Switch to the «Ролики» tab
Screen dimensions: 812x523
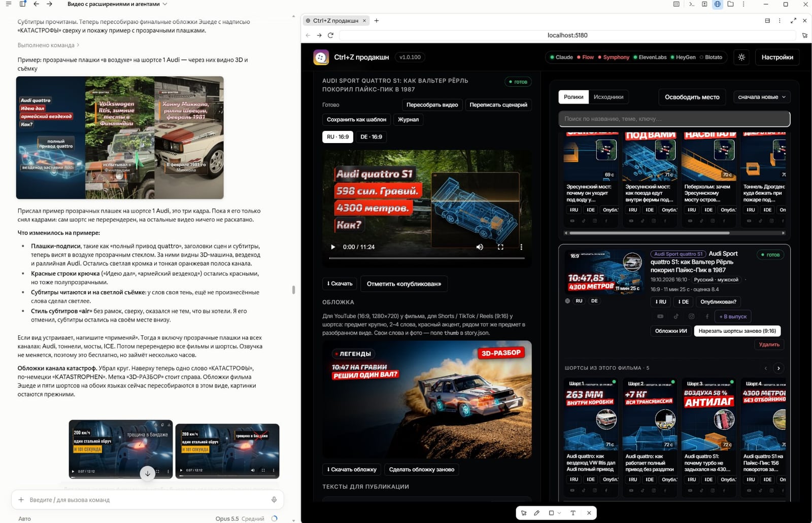(573, 97)
